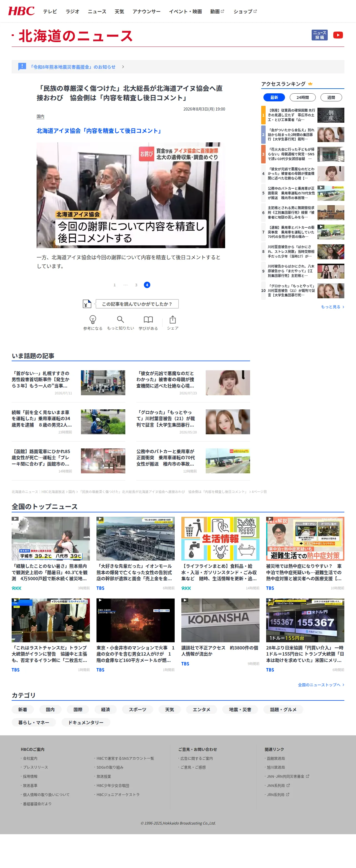The width and height of the screenshot is (356, 868).
Task: Open HBCジュニアオーケストラ footer link
Action: (x=118, y=795)
